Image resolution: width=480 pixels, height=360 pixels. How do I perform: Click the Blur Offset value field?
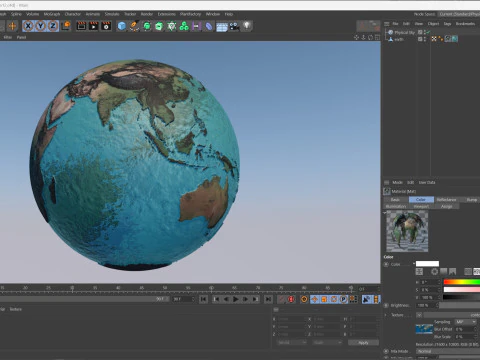click(x=465, y=329)
